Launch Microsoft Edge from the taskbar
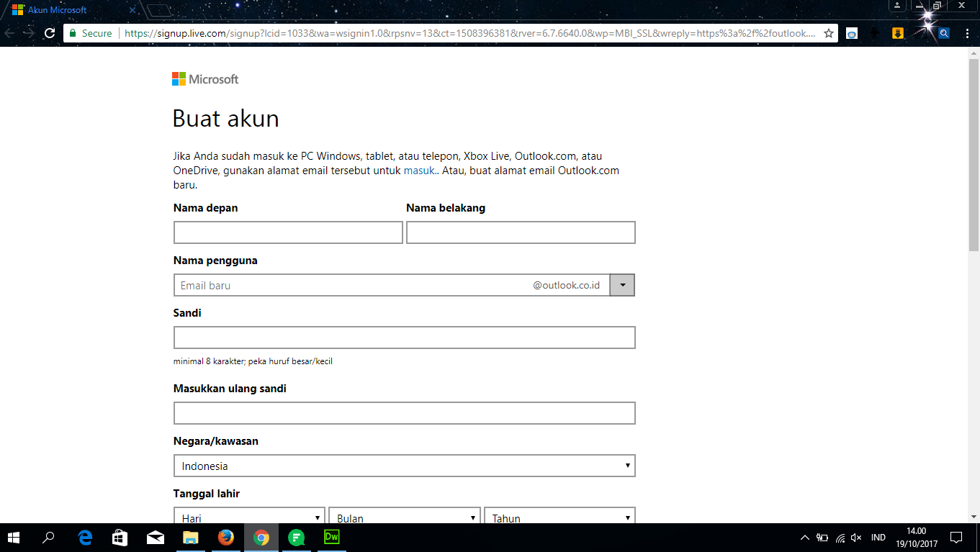 pos(85,538)
